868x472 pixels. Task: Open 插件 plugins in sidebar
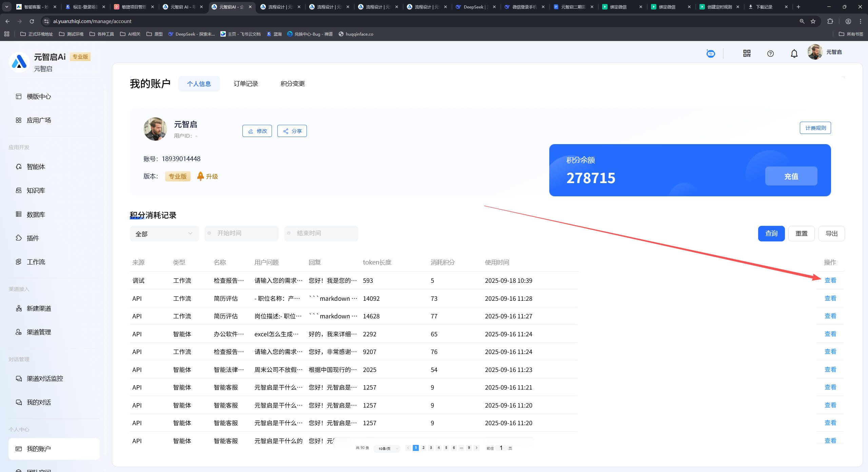pyautogui.click(x=33, y=238)
